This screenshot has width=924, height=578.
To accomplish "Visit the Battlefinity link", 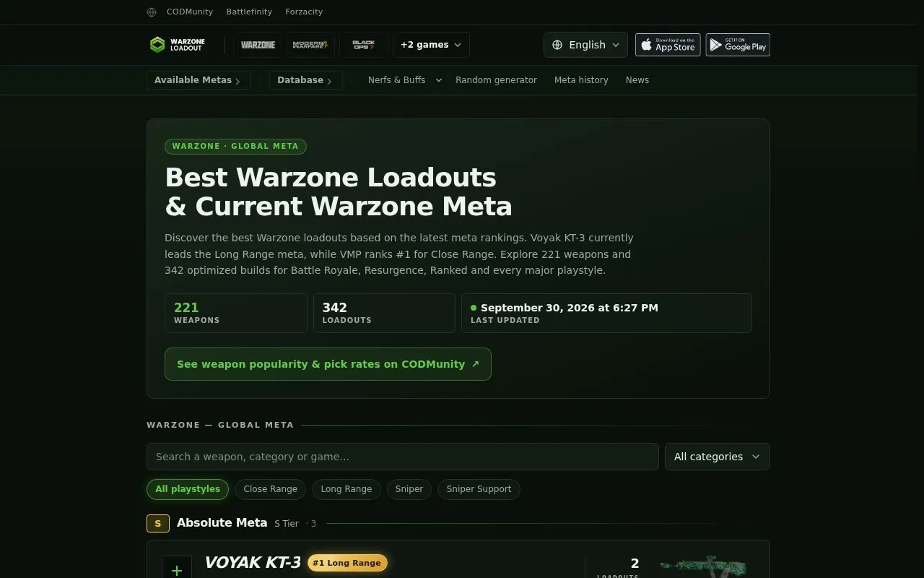I will point(249,12).
